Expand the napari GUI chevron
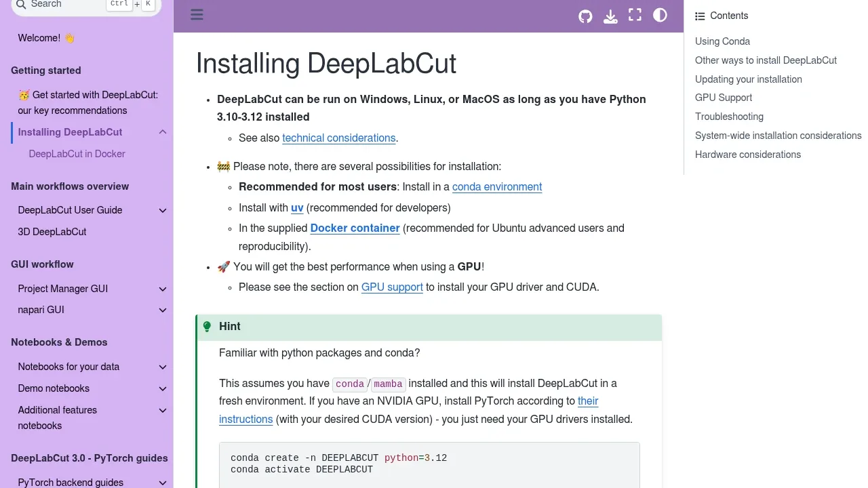Screen dimensions: 868x488 click(163, 310)
